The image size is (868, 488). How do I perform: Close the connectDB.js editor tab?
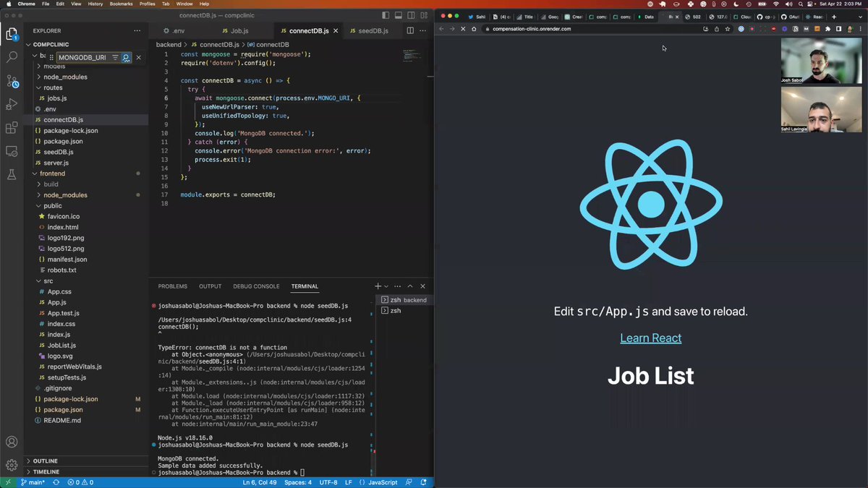click(x=337, y=30)
